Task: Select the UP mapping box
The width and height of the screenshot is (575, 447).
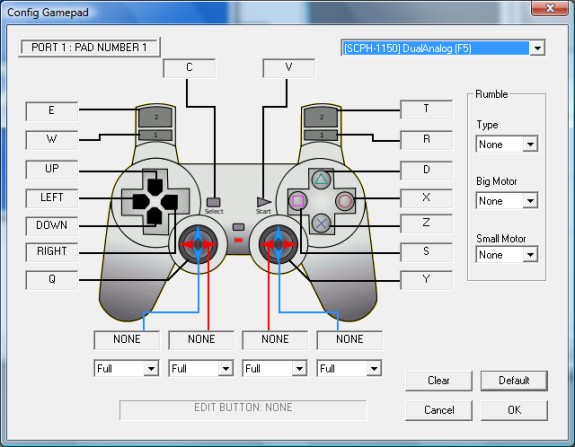Action: [x=52, y=169]
